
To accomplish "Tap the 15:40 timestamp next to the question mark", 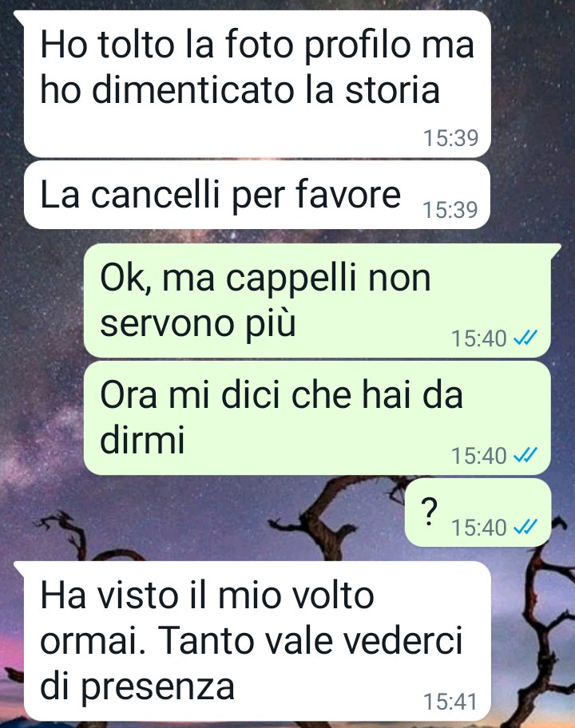I will [x=479, y=528].
